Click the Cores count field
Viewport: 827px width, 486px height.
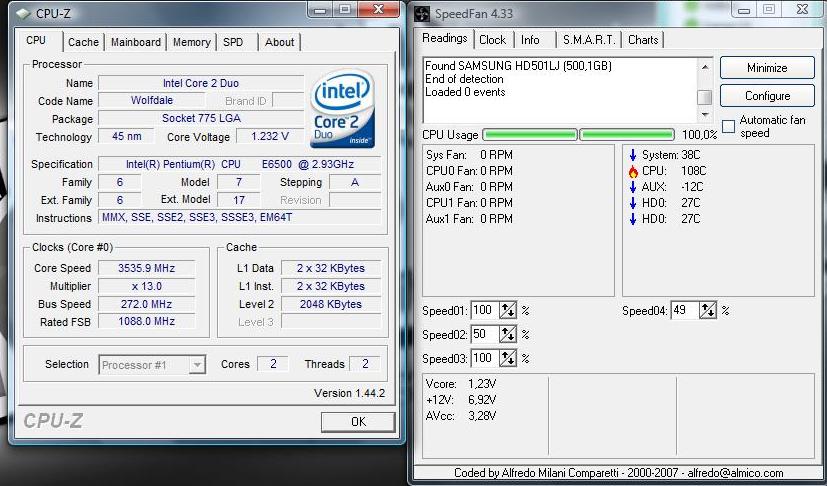(x=273, y=364)
